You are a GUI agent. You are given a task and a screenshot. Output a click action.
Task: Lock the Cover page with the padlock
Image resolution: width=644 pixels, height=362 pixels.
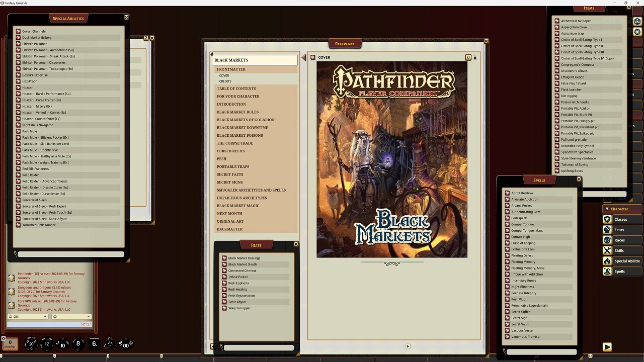coord(474,57)
